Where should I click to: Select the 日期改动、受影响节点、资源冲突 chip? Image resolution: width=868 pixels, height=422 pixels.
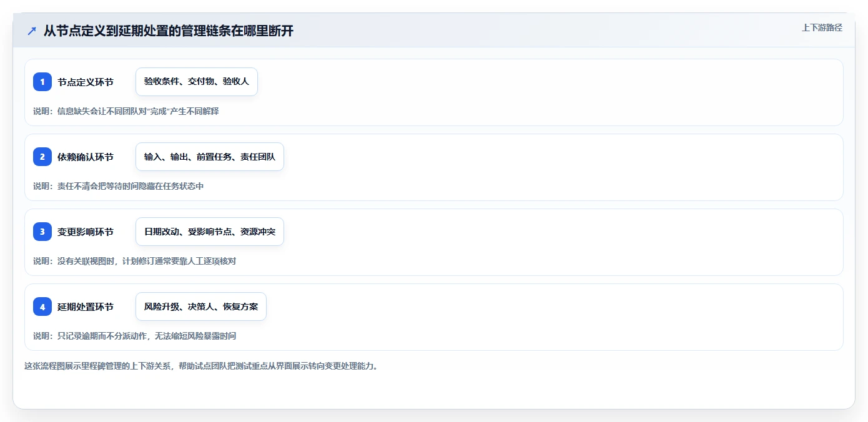(210, 232)
